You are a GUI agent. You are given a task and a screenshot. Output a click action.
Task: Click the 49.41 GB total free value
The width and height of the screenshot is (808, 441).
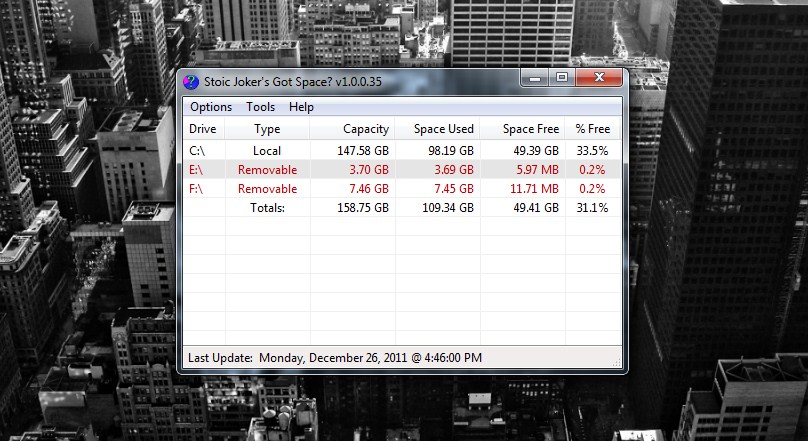(x=536, y=208)
